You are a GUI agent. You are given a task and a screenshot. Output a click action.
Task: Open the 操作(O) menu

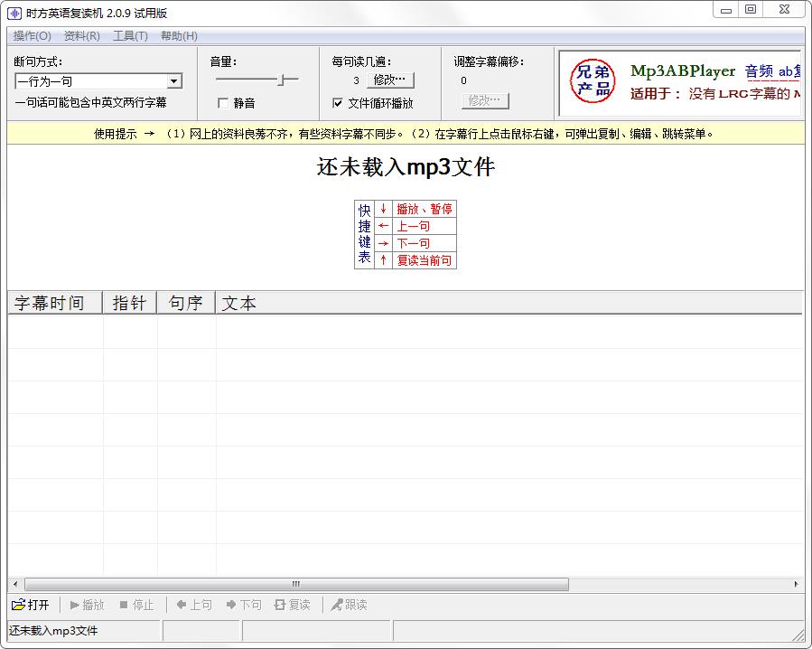pos(32,36)
